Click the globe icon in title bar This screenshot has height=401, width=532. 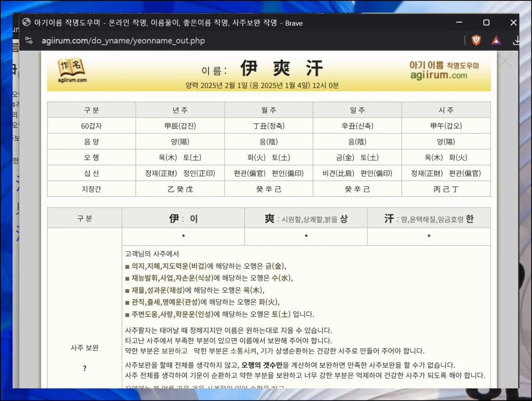click(x=26, y=23)
